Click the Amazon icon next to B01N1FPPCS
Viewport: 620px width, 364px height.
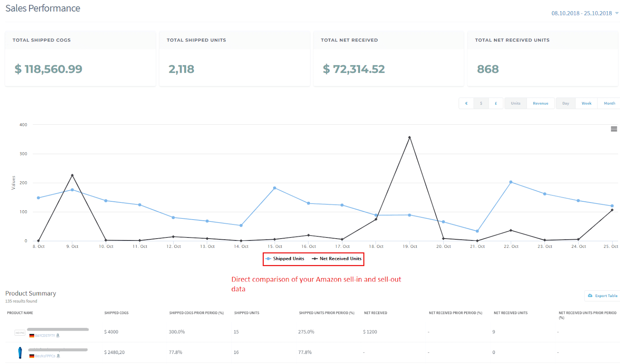pyautogui.click(x=59, y=355)
